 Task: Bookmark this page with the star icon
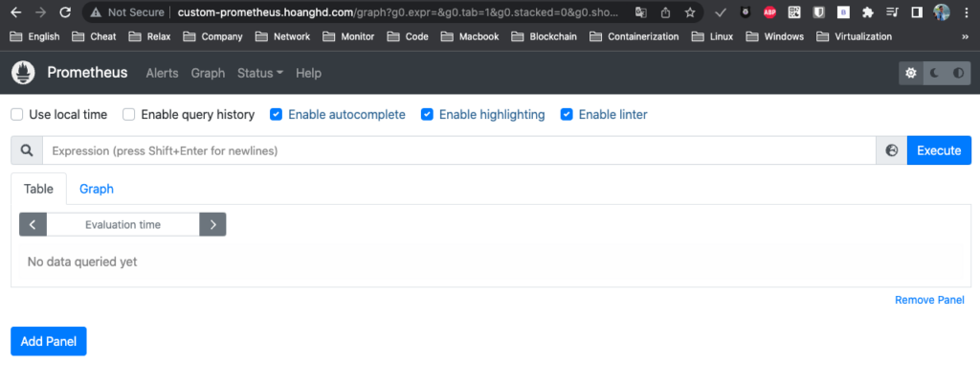[x=689, y=11]
